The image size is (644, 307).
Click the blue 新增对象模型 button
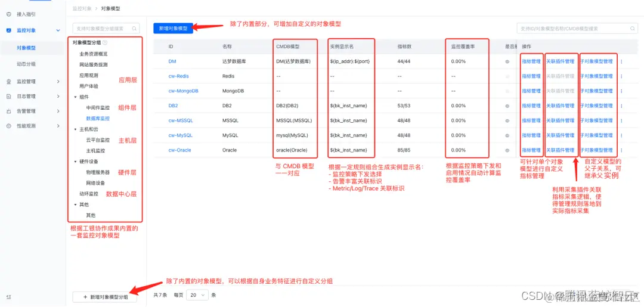pos(173,29)
